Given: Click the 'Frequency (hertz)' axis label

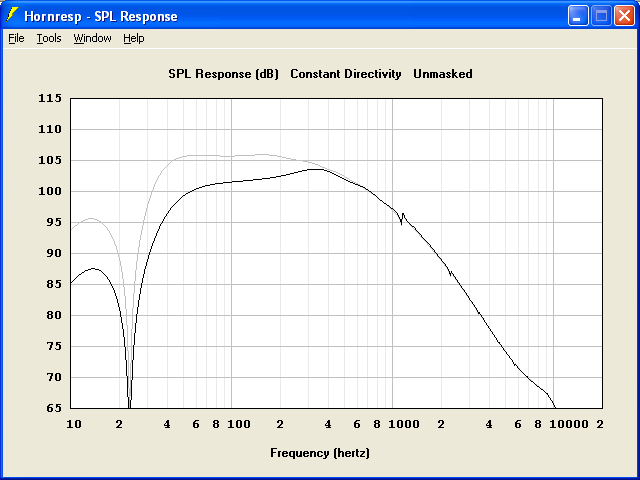Looking at the screenshot, I should click(320, 453).
